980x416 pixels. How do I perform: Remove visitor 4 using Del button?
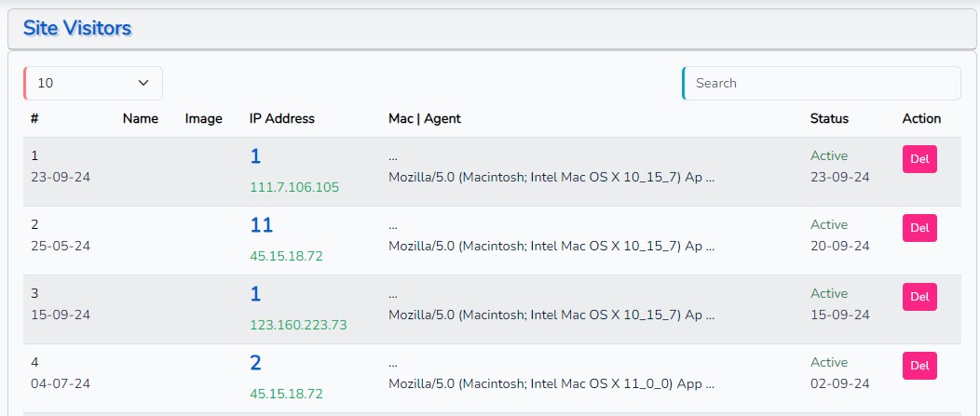(919, 366)
